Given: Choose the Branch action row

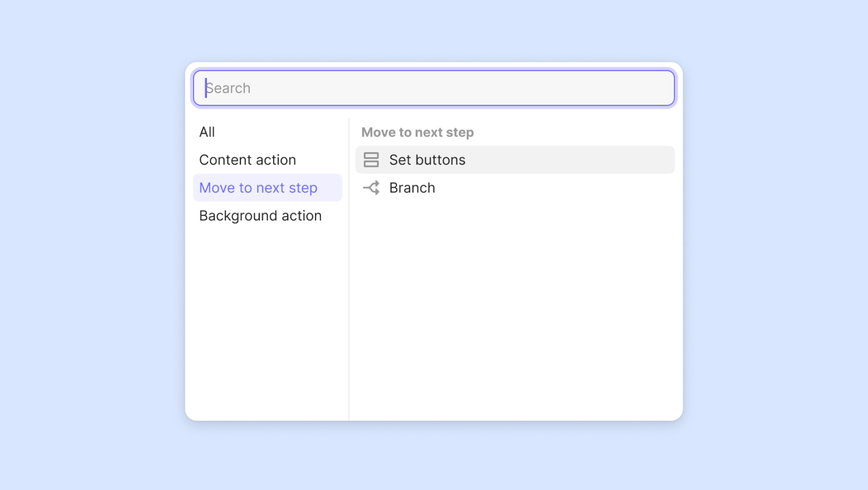Looking at the screenshot, I should tap(514, 188).
